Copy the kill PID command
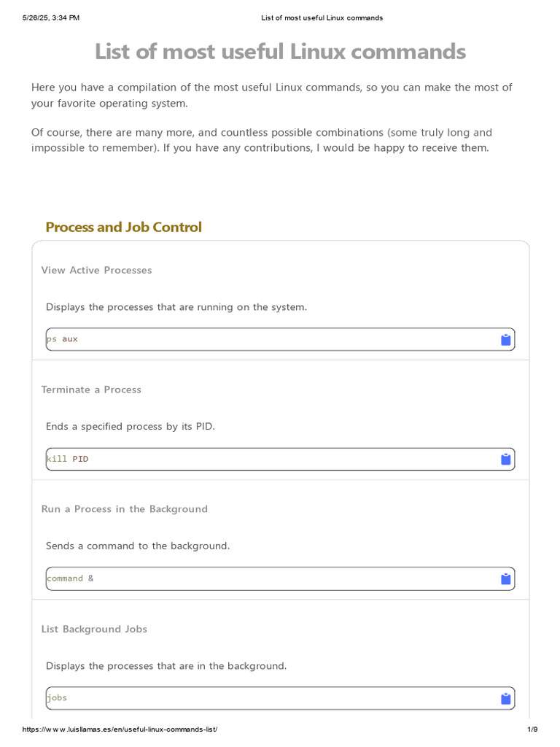This screenshot has height=747, width=560. 505,460
